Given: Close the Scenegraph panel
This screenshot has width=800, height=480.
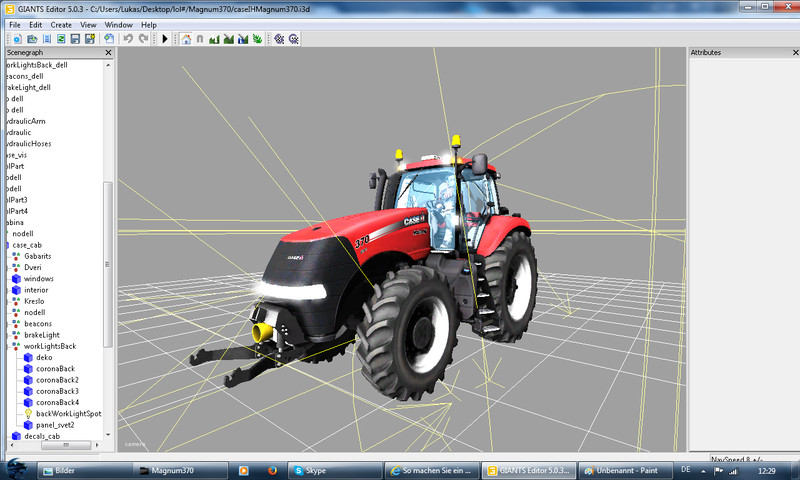Looking at the screenshot, I should [108, 53].
